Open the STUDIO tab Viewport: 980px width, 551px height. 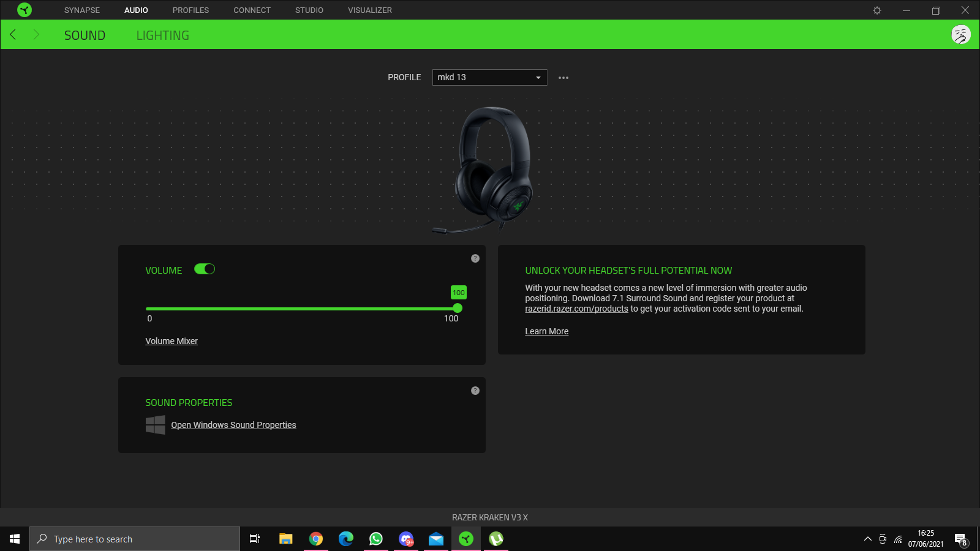coord(309,10)
